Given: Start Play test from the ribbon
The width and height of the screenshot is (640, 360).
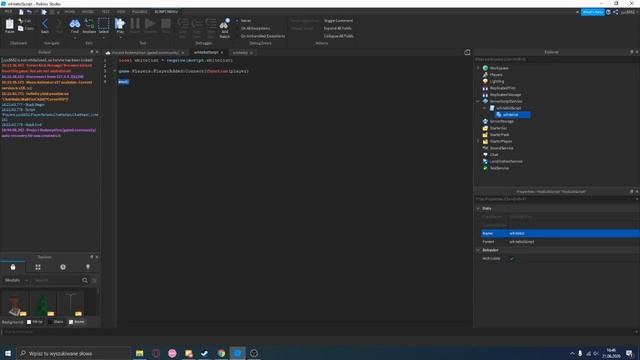Looking at the screenshot, I should (120, 25).
